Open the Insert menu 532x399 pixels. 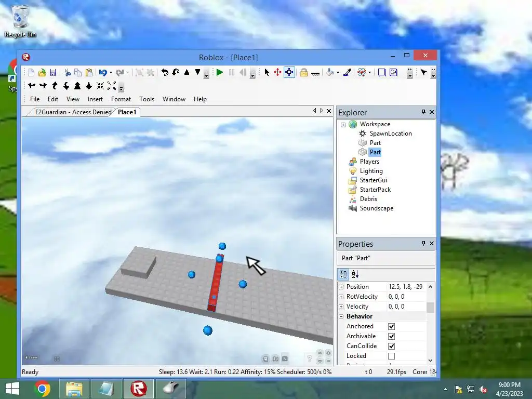[x=95, y=99]
